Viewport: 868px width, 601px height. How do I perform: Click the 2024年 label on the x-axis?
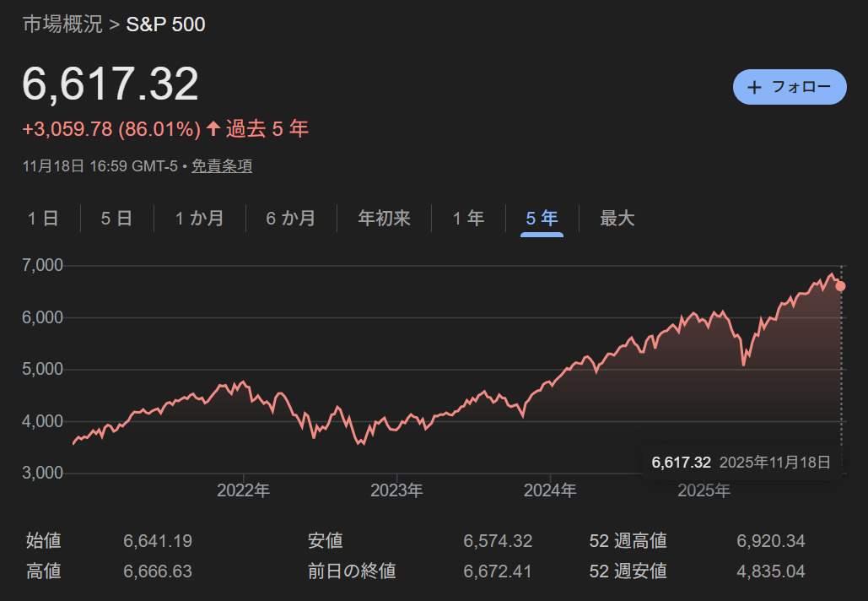(x=550, y=490)
